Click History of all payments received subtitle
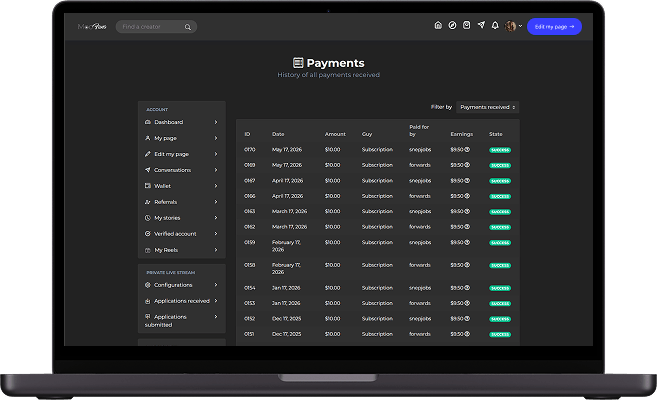The image size is (657, 401). point(328,75)
